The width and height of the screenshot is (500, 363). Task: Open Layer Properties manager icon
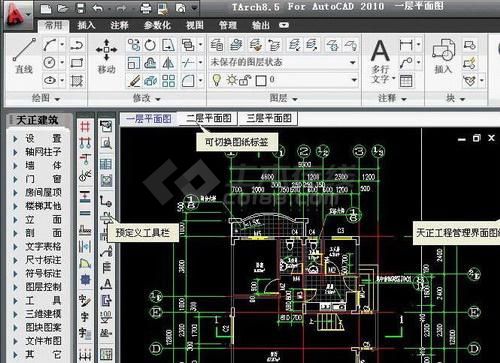tap(217, 45)
